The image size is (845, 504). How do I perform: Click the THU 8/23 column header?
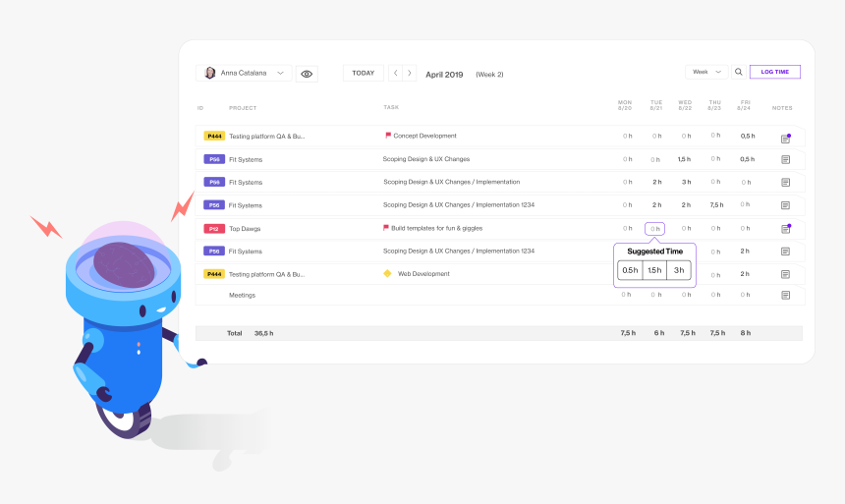[714, 105]
